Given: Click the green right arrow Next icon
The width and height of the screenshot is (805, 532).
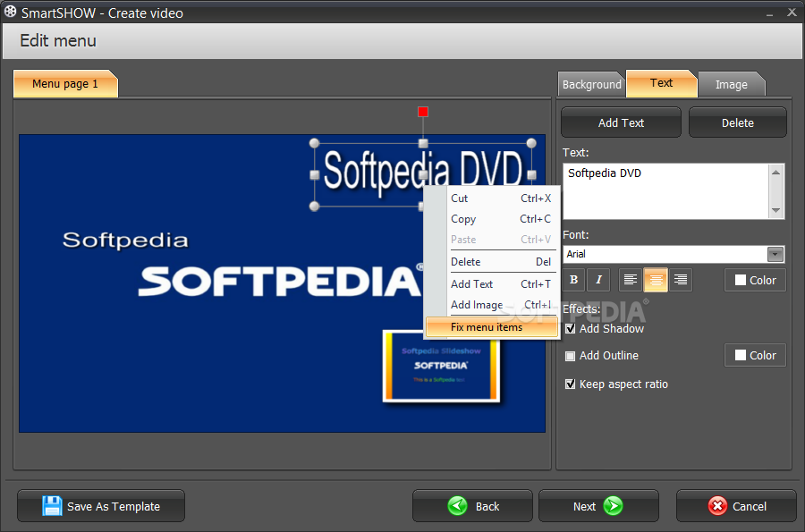Looking at the screenshot, I should 613,506.
